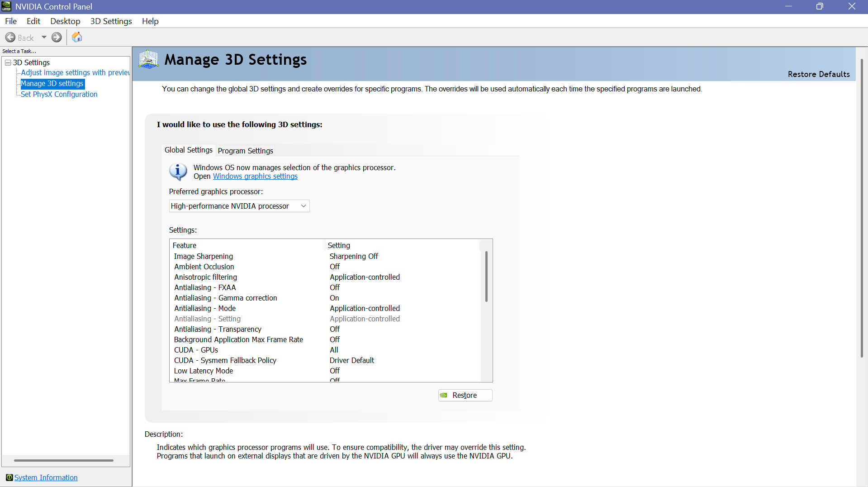Select Background Application Max Frame Rate row
This screenshot has width=868, height=487.
coord(326,339)
